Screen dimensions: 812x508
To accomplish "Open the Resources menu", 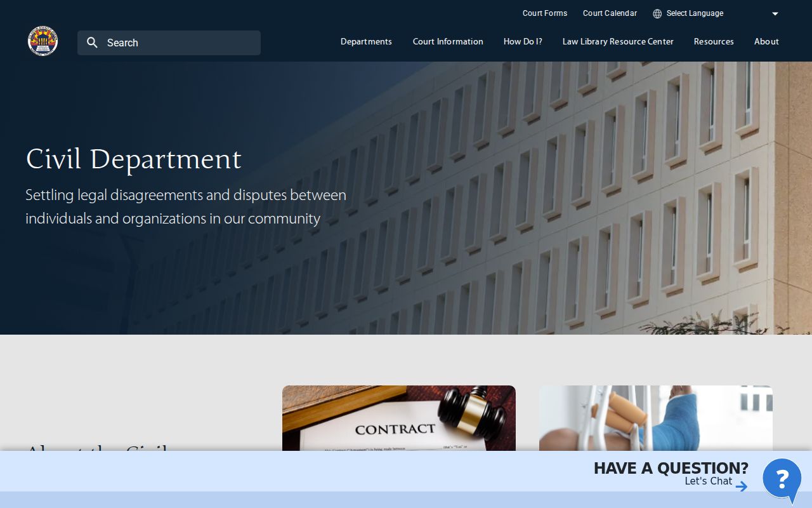I will point(714,41).
